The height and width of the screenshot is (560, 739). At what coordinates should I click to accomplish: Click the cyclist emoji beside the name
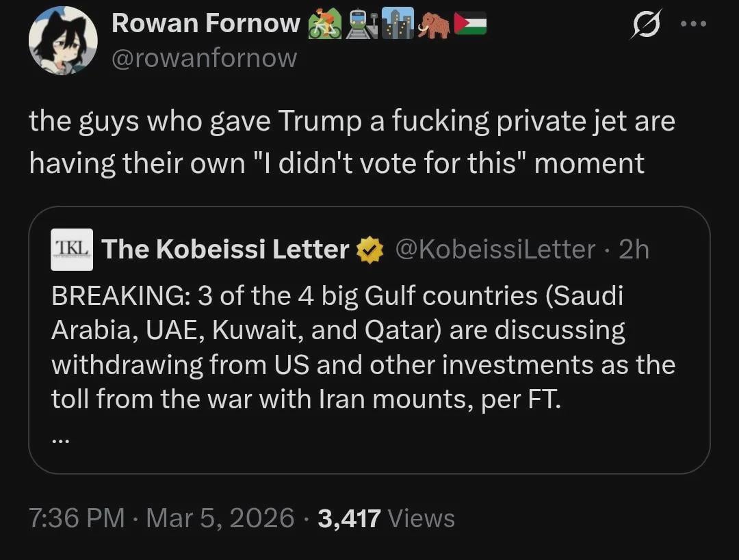point(324,25)
